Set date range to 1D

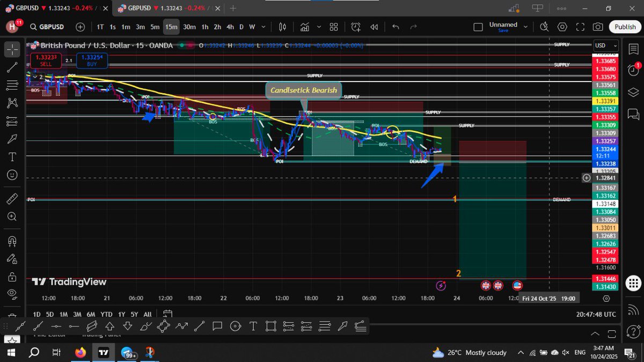click(x=36, y=314)
